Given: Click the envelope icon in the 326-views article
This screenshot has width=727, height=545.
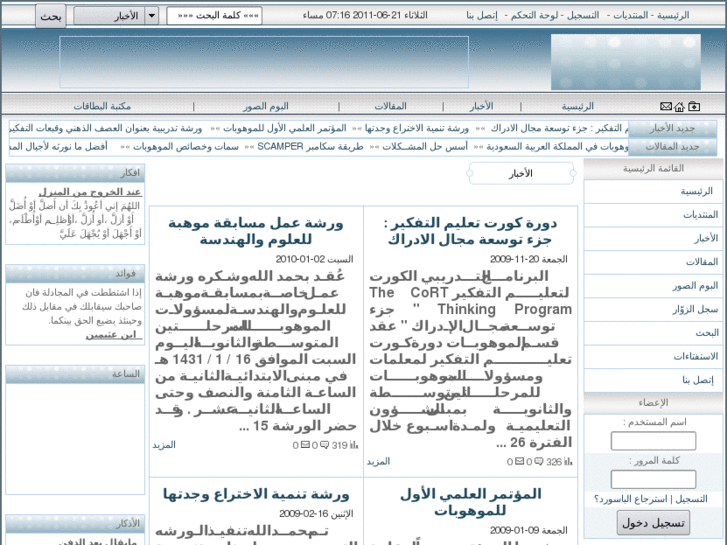Looking at the screenshot, I should [x=519, y=462].
